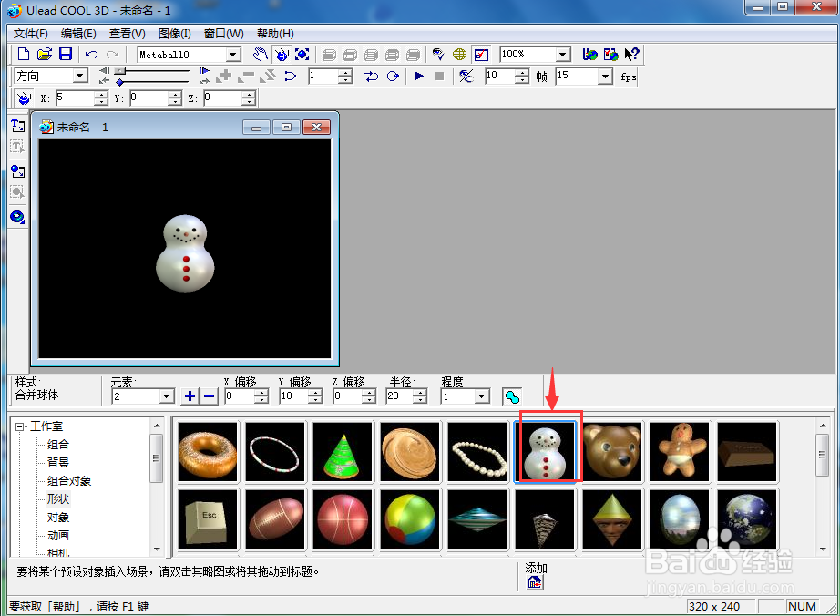Collapse the 工作室 tree node
Screen dimensions: 840x616
20,426
